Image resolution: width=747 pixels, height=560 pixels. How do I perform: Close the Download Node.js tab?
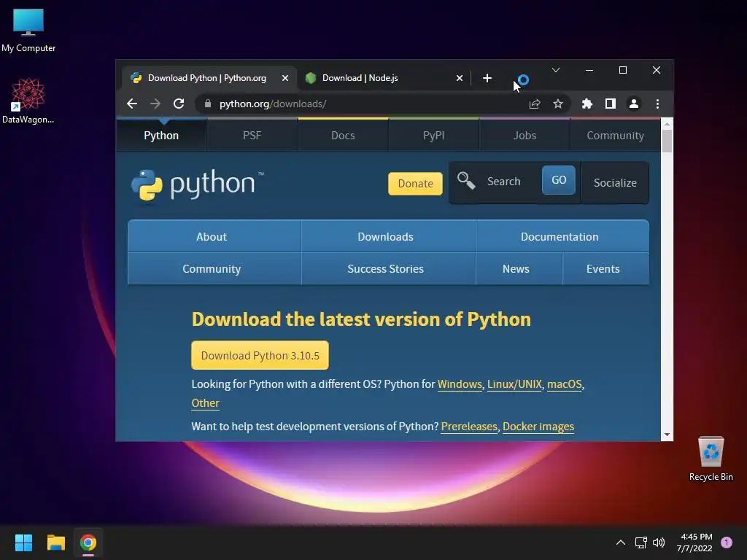tap(460, 78)
